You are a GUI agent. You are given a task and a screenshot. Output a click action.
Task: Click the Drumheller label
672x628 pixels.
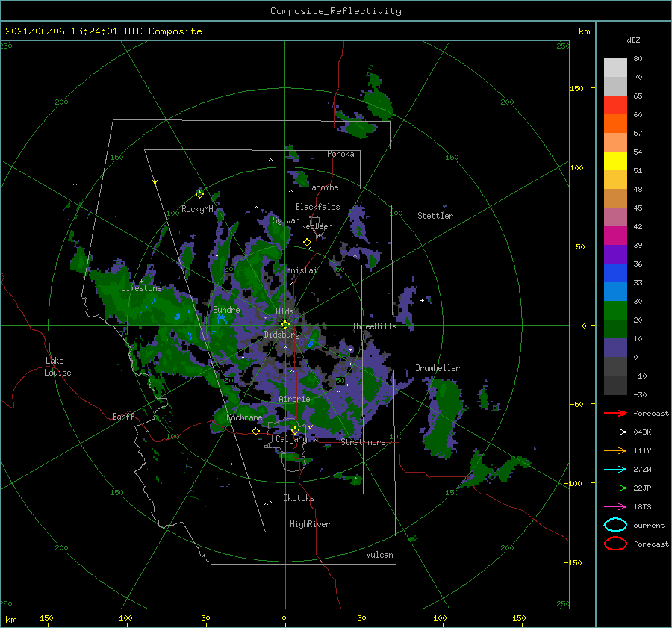click(438, 368)
